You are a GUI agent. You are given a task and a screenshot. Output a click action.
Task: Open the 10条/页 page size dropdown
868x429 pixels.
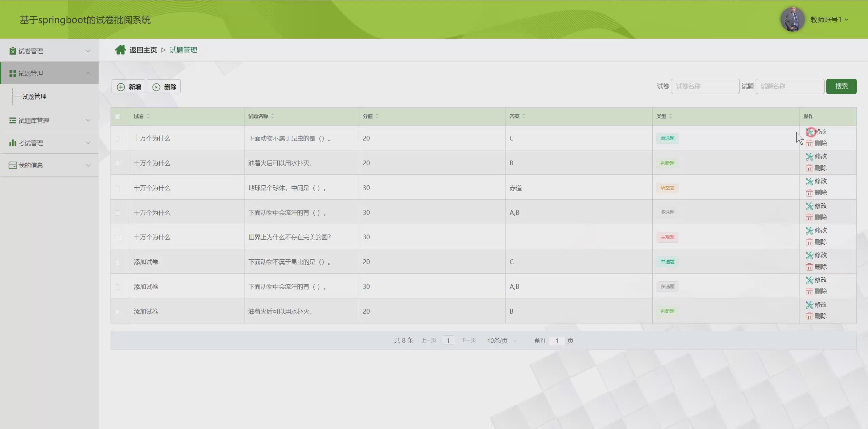(501, 340)
